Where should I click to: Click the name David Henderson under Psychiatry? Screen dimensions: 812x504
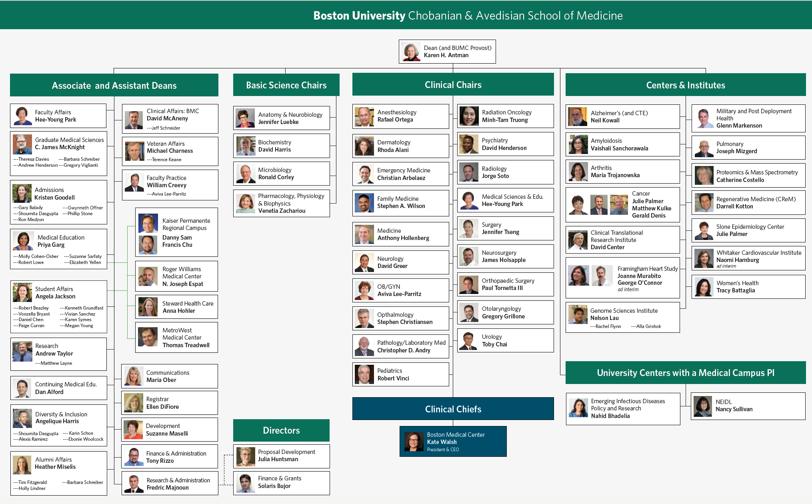click(x=504, y=148)
